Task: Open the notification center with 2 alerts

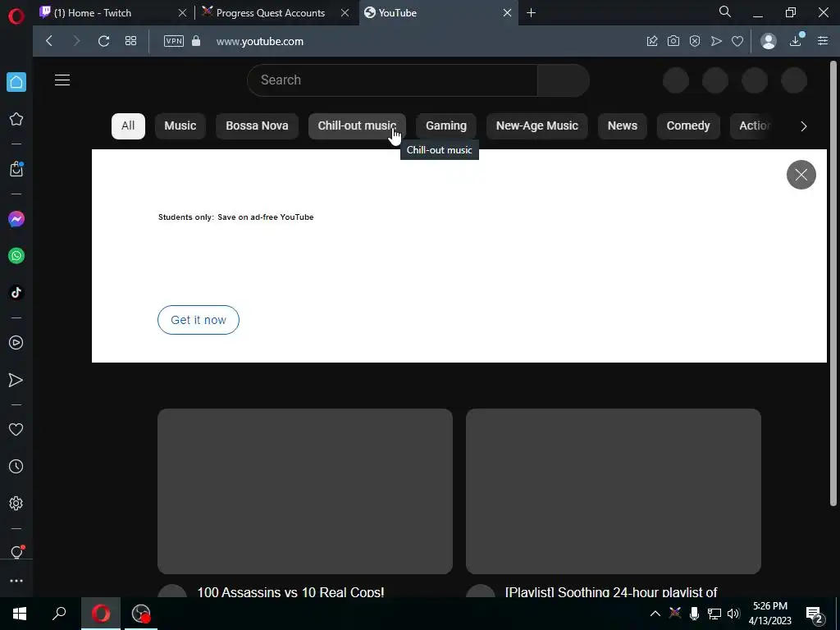Action: tap(815, 614)
